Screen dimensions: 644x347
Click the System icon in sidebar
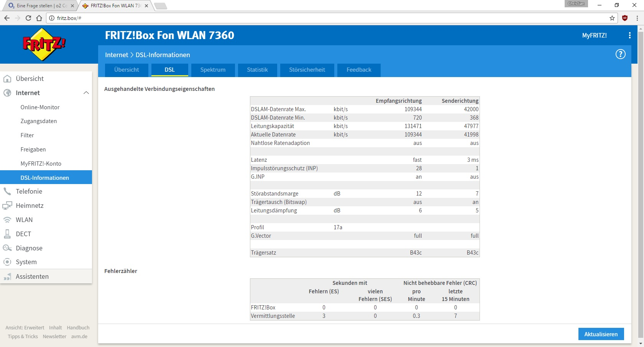(x=7, y=262)
